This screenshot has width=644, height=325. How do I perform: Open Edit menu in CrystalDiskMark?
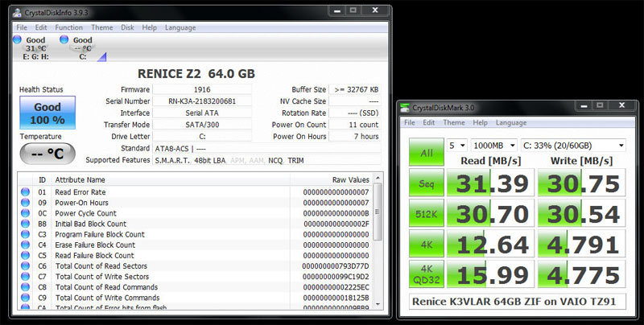(x=429, y=123)
